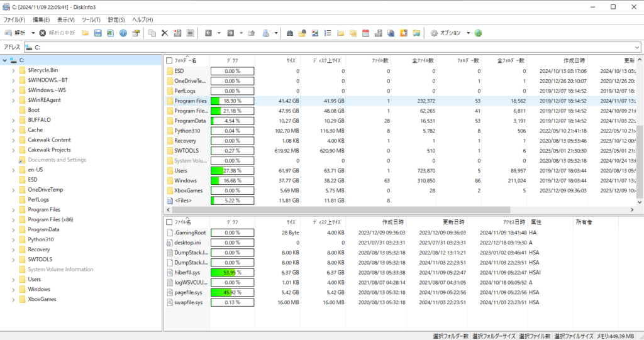The height and width of the screenshot is (340, 644).
Task: Open the オプション dropdown arrow
Action: [468, 33]
